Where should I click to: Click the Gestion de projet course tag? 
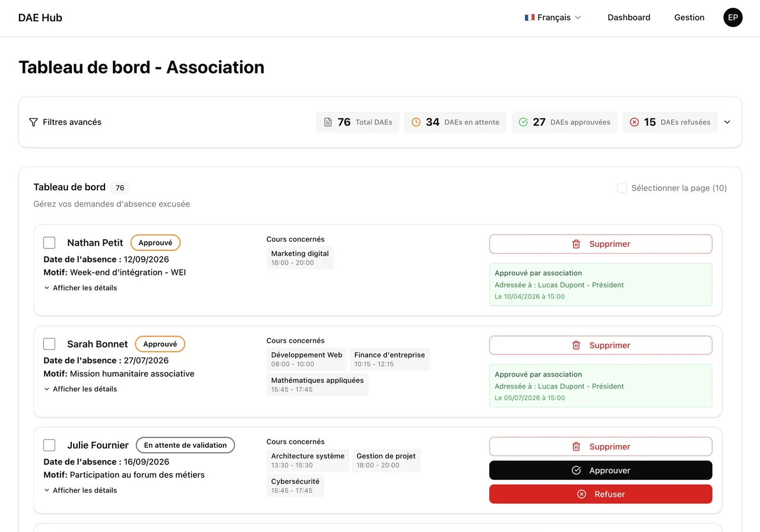tap(386, 460)
